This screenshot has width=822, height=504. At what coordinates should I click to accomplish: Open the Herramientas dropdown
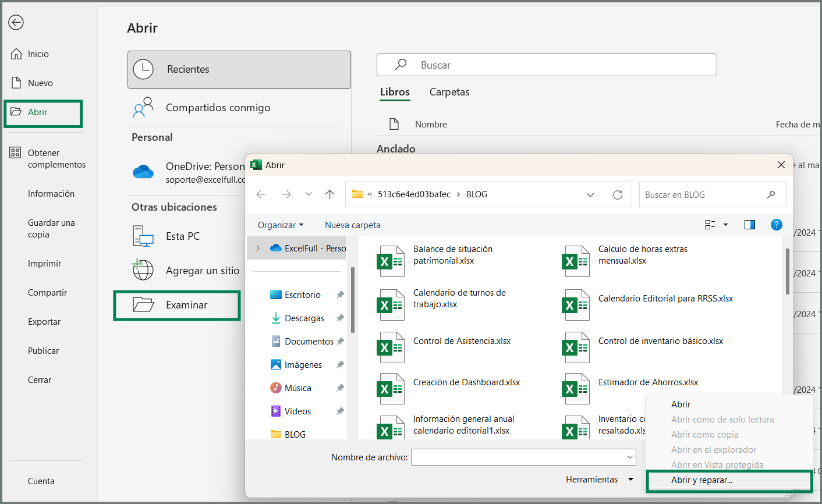[599, 480]
